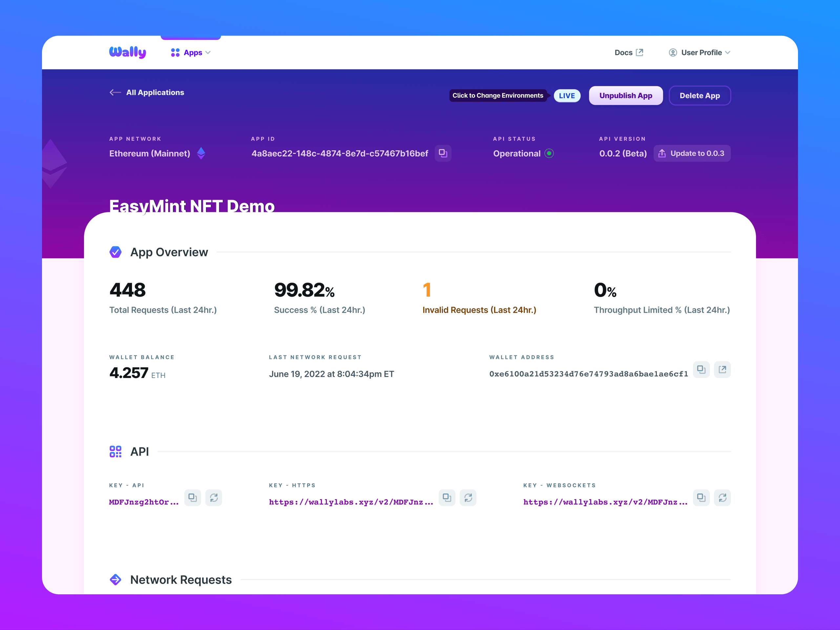Click the back arrow beside All Applications
This screenshot has height=630, width=840.
(115, 92)
